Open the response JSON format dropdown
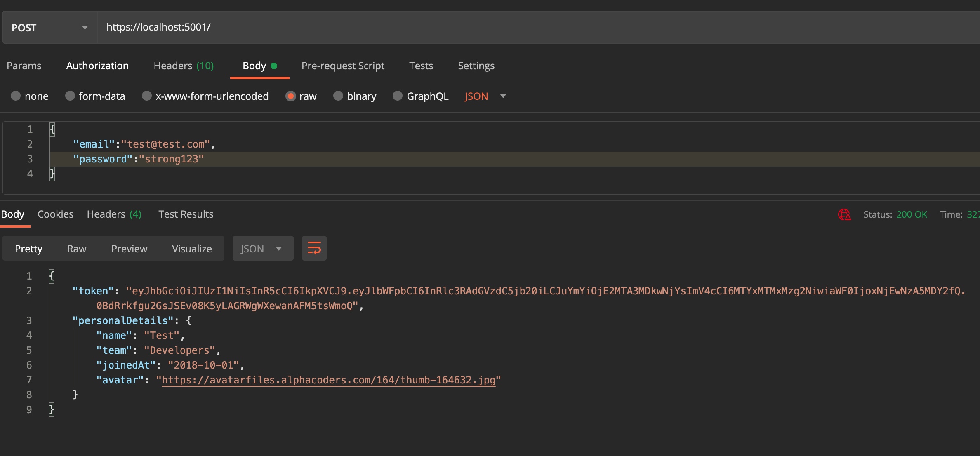This screenshot has height=456, width=980. (x=263, y=248)
